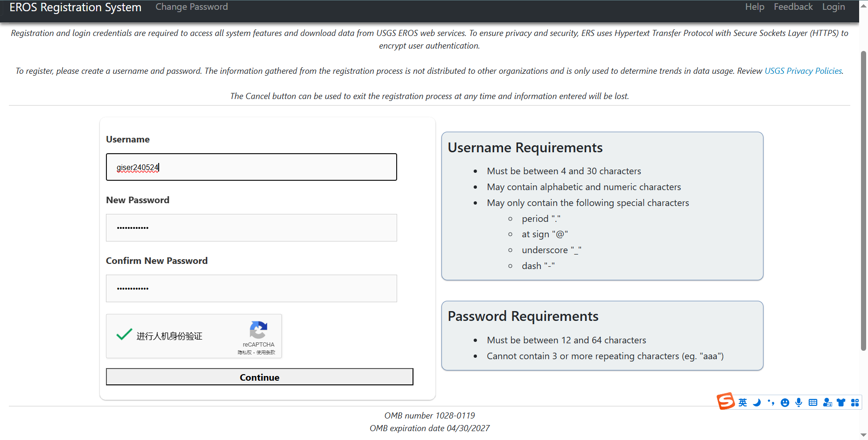Image resolution: width=868 pixels, height=440 pixels.
Task: Open the soft keyboard icon in IME bar
Action: coord(813,403)
